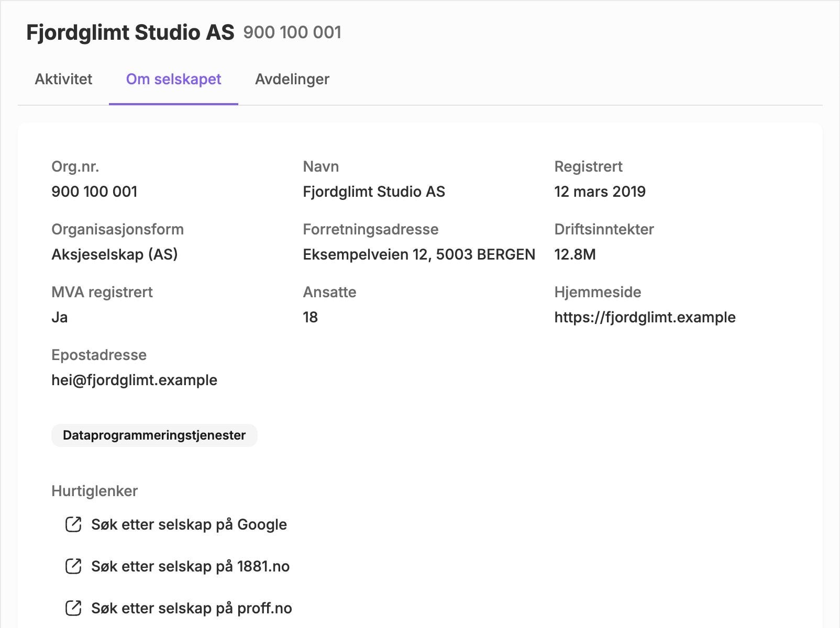840x628 pixels.
Task: Switch to the Avdelinger tab
Action: pos(292,79)
